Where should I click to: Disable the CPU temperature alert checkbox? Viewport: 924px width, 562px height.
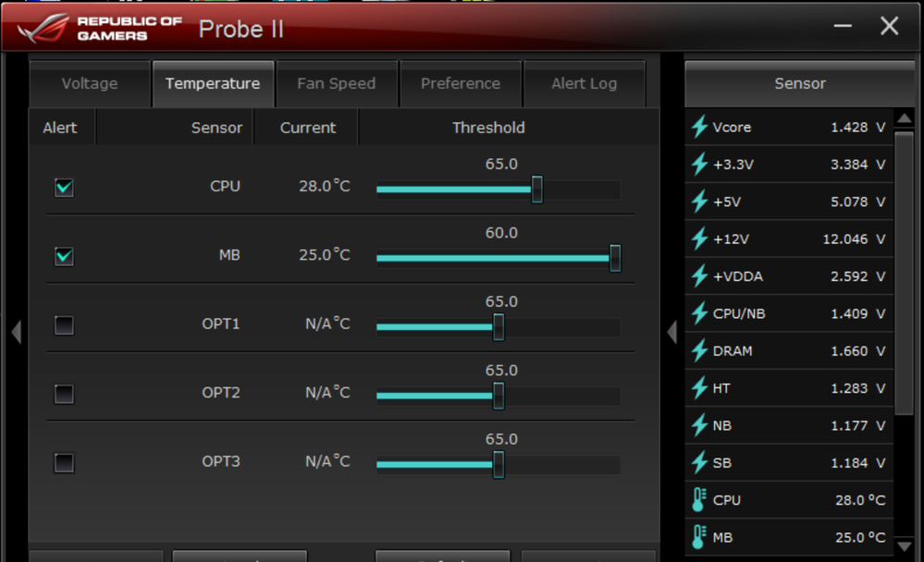point(64,188)
